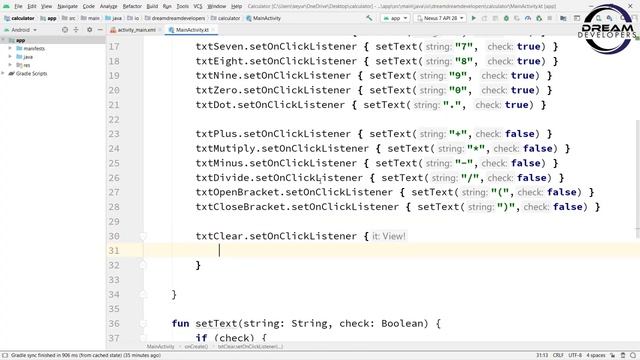
Task: Expand the manifests folder arrow
Action: tap(10, 48)
